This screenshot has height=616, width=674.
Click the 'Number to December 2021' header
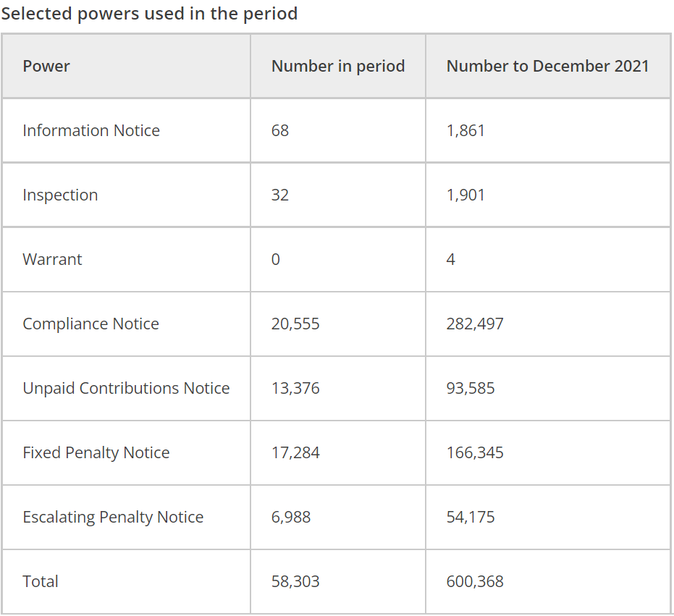(547, 66)
